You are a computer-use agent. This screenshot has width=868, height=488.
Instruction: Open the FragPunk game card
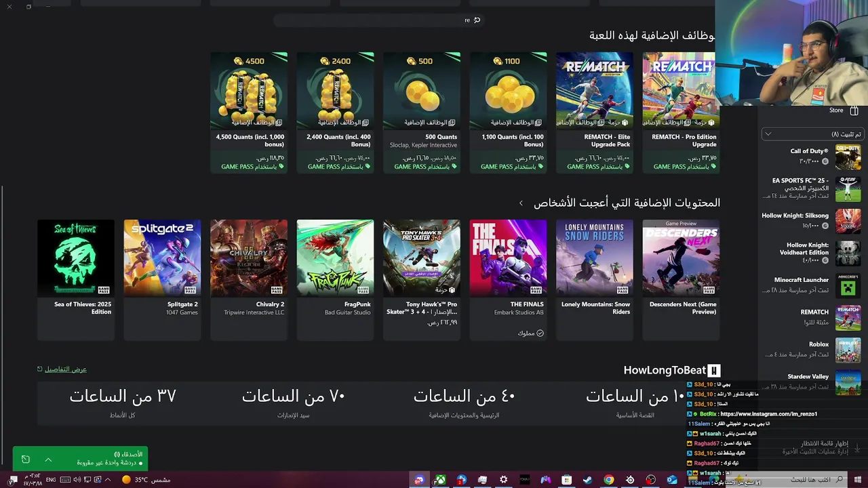pos(335,279)
